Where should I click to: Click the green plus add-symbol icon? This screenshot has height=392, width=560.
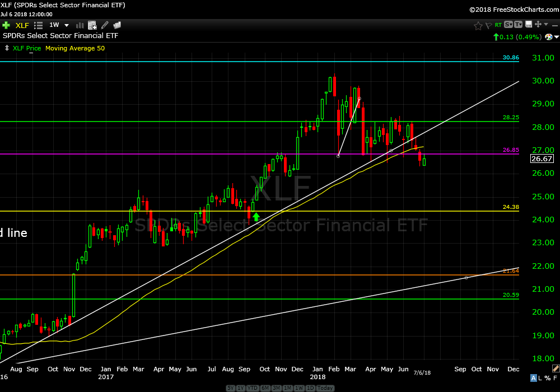(x=6, y=25)
